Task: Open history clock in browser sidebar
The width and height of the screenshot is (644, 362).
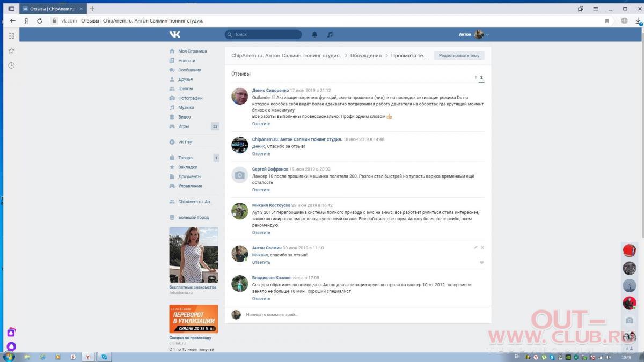Action: 11,65
